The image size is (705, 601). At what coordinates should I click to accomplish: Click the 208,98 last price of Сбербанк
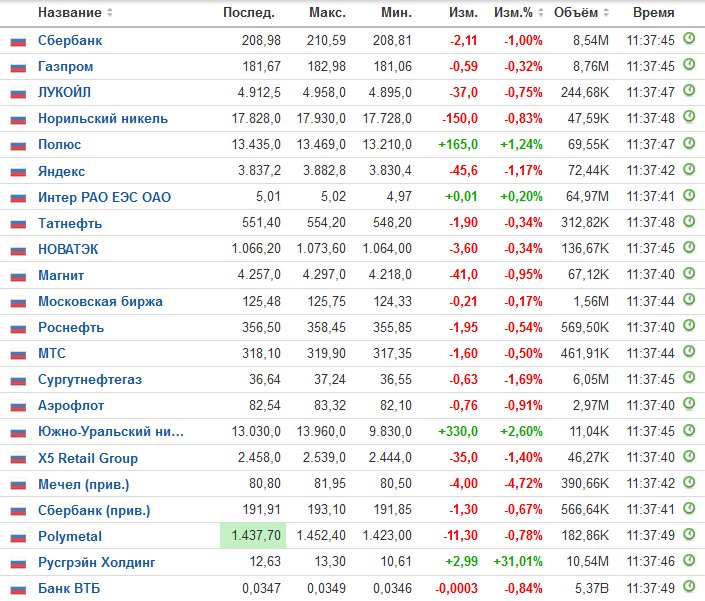pyautogui.click(x=261, y=40)
